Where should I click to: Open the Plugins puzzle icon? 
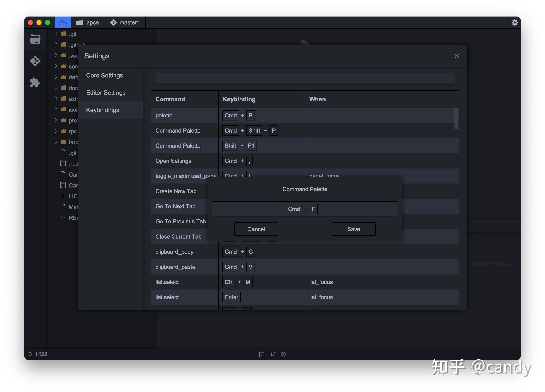[35, 83]
